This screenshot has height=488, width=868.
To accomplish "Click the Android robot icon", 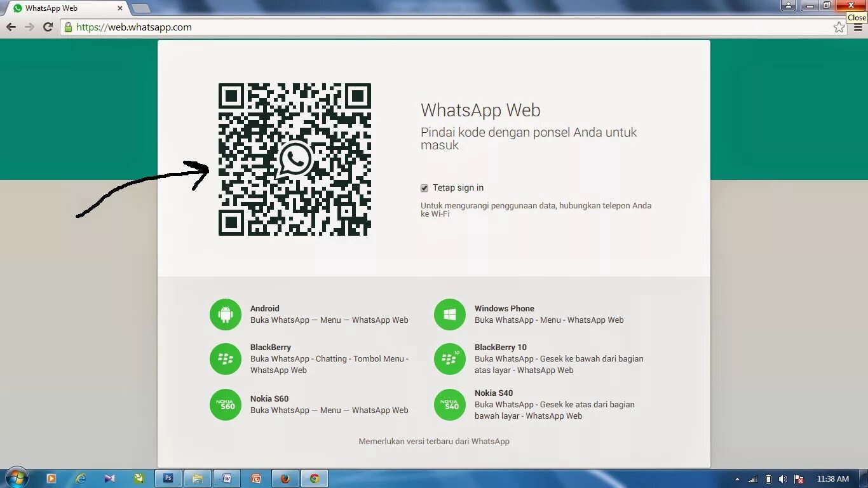I will point(226,315).
